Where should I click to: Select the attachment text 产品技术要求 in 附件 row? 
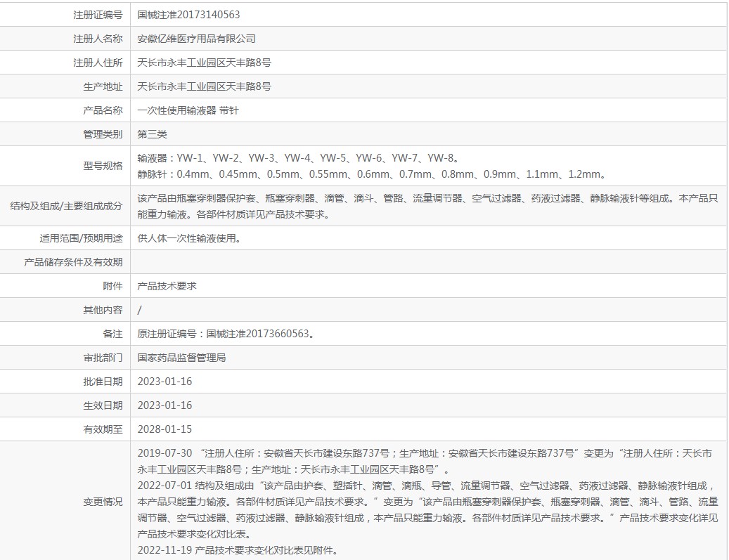click(x=167, y=286)
